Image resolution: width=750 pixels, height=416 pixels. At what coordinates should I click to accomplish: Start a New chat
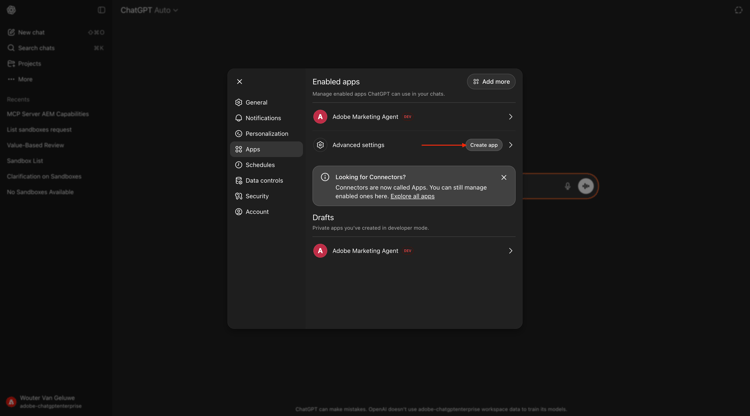[55, 33]
